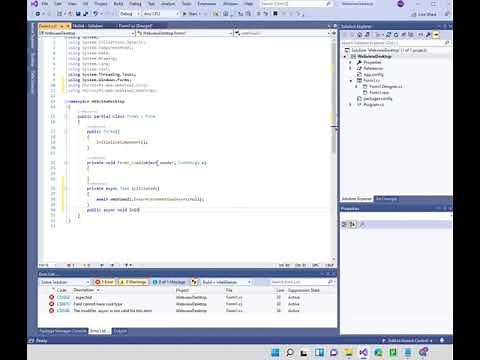Click Collapse All icon in Solution Explorer

403,35
